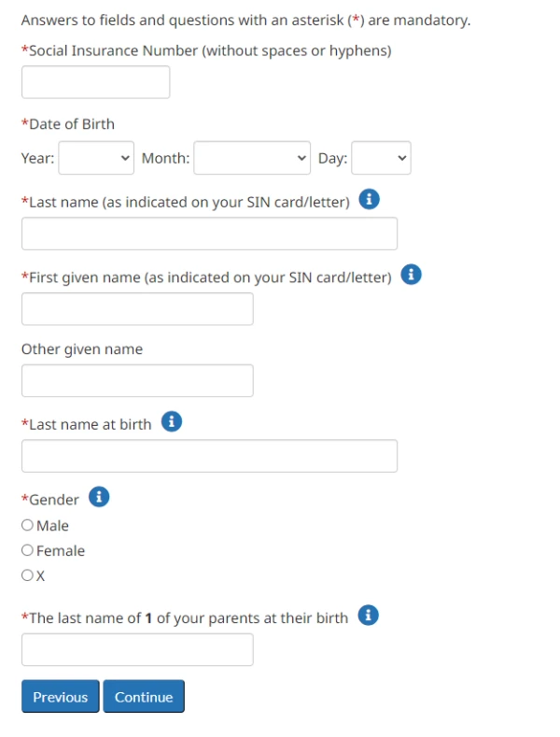Click the Continue button
This screenshot has width=560, height=737.
click(144, 696)
